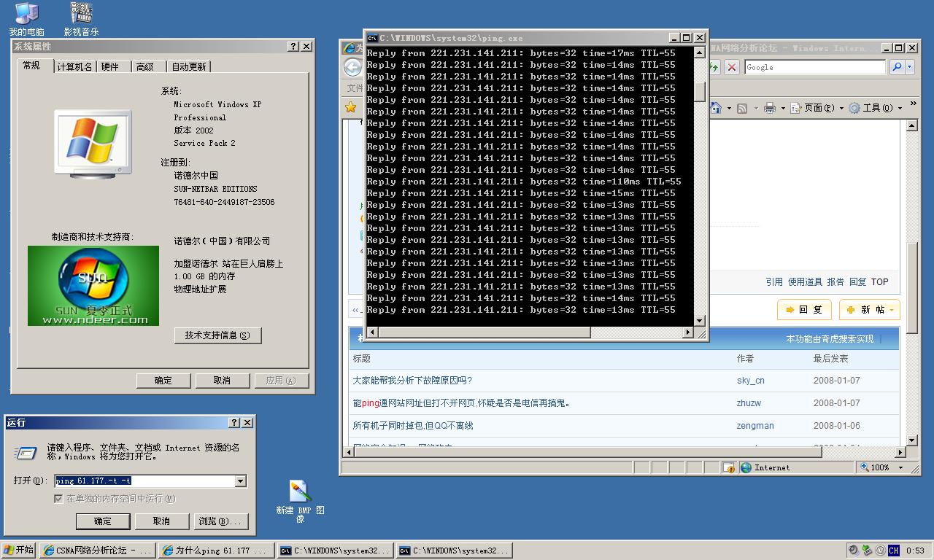Open the 新建BMP图像 desktop icon
Viewport: 934px width, 560px height.
coord(301,492)
